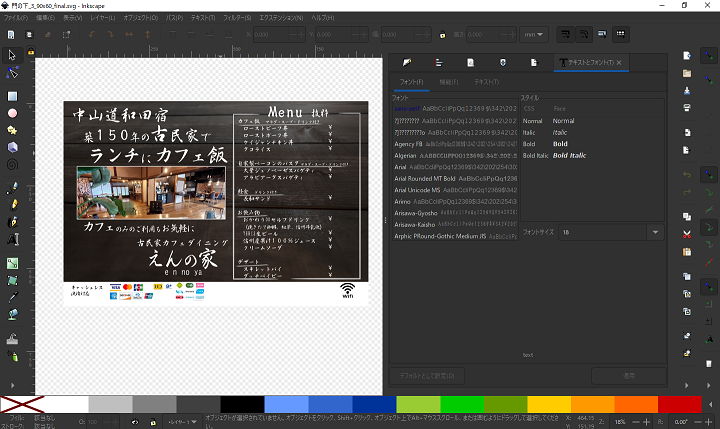Click Flip vertical icon

[x=147, y=34]
